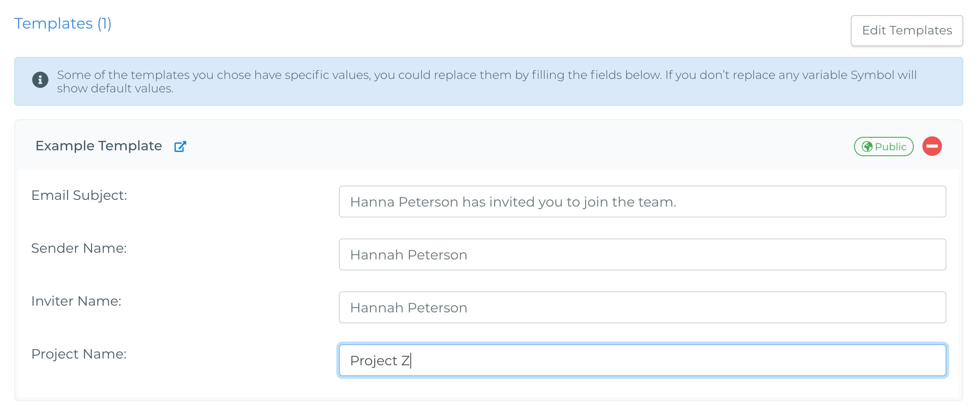Remove Example Template with red minus icon

point(932,146)
